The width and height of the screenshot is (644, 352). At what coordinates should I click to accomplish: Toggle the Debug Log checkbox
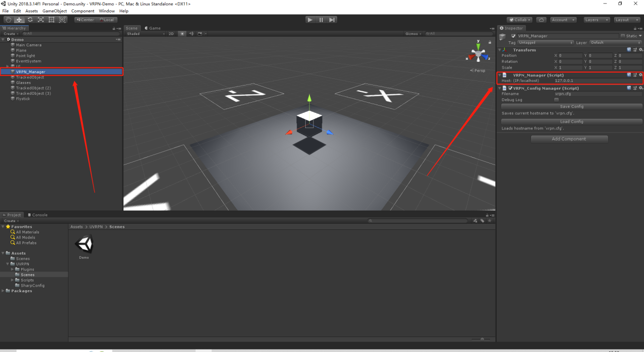(x=556, y=100)
